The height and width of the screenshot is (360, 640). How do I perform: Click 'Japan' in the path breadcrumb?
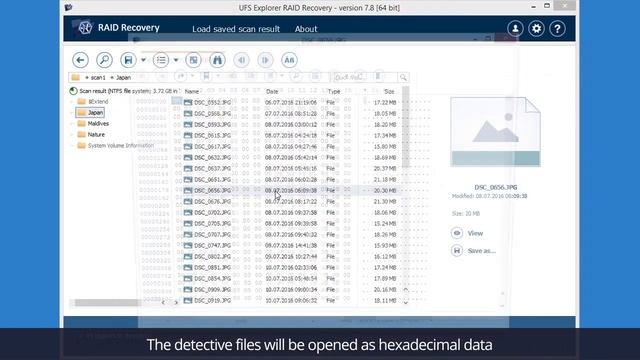pyautogui.click(x=123, y=78)
